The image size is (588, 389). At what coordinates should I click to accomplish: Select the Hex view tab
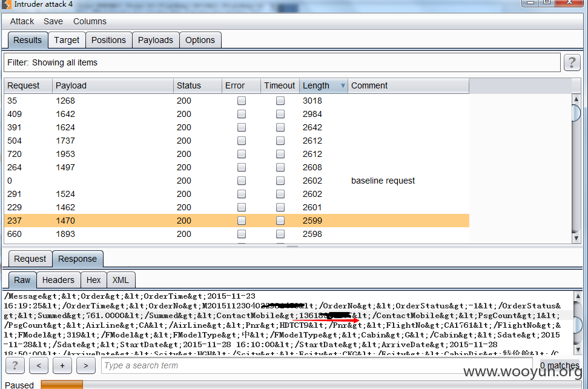(94, 280)
